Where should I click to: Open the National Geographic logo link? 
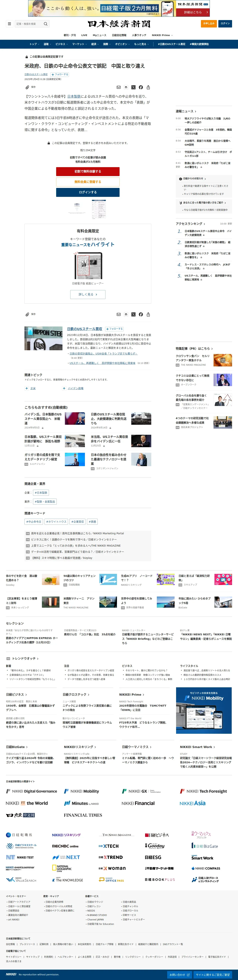coord(62,868)
